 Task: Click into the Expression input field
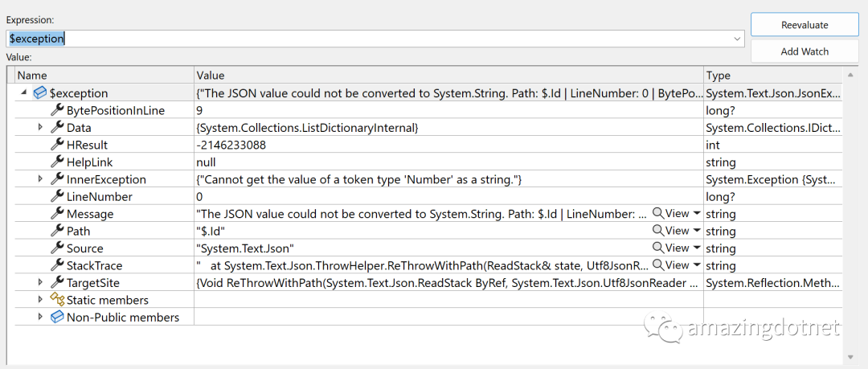point(370,39)
